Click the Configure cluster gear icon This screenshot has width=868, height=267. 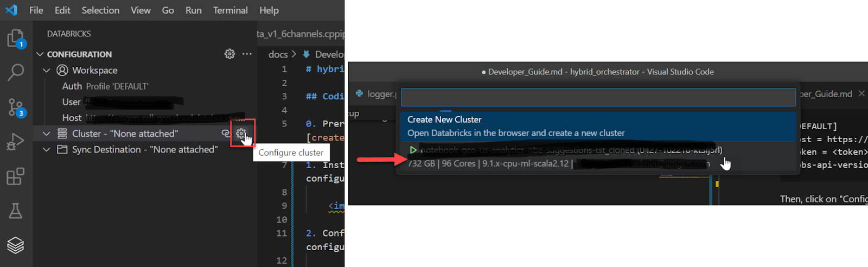click(x=241, y=133)
